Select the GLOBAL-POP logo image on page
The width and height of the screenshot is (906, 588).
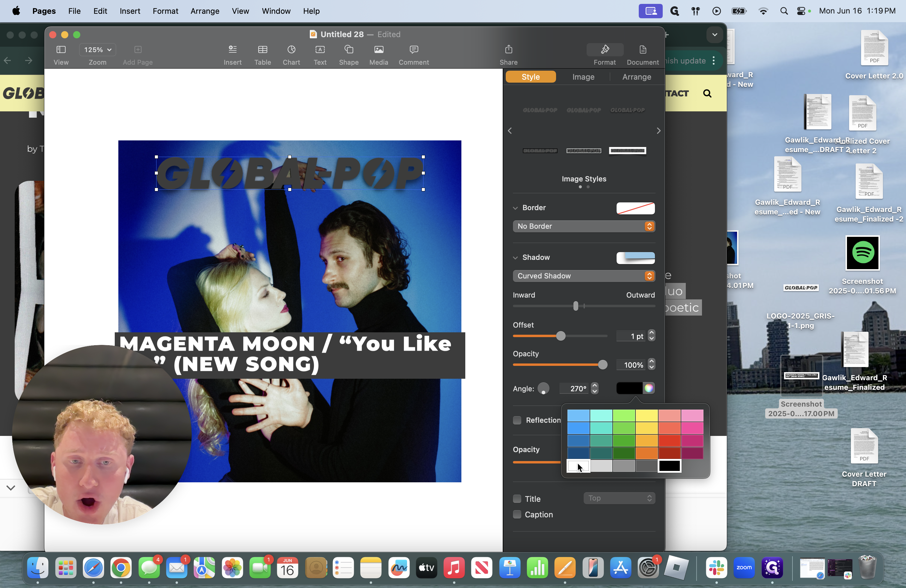tap(290, 173)
